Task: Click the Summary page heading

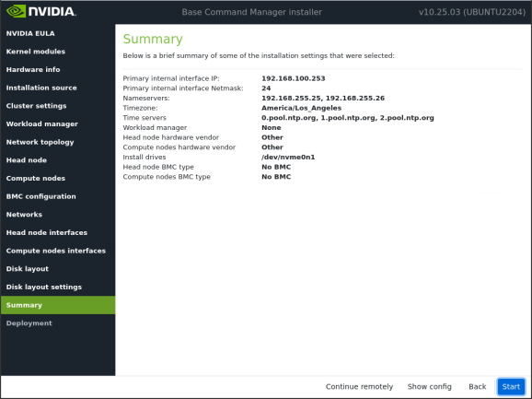Action: (x=153, y=39)
